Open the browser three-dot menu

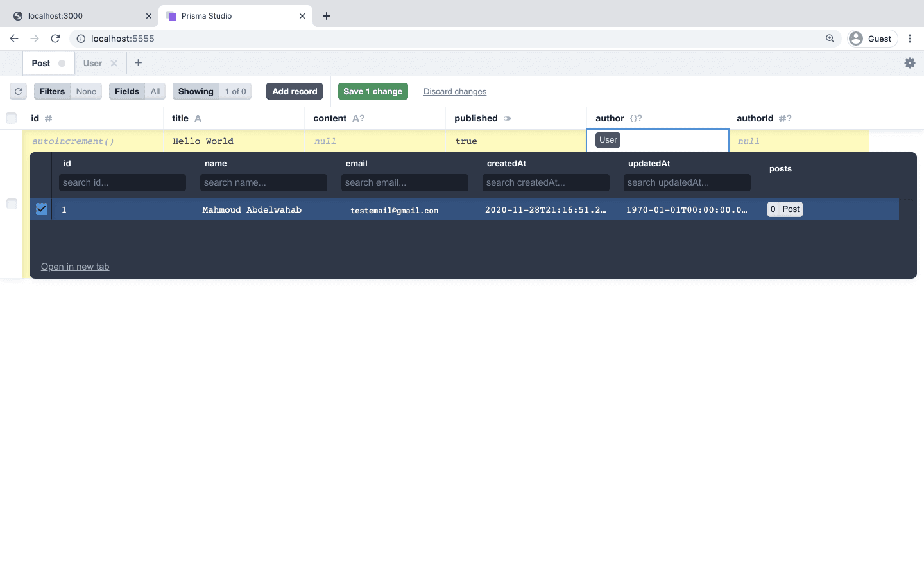910,39
